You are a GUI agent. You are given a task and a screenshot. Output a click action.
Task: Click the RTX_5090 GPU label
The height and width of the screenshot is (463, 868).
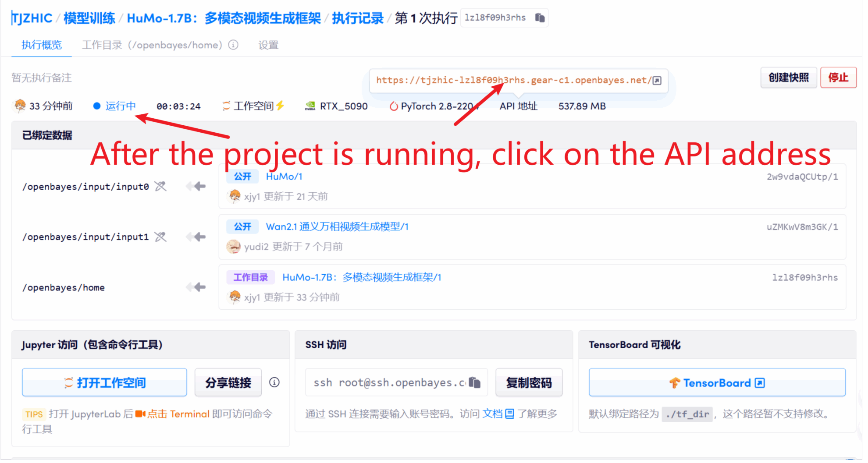[x=343, y=106]
